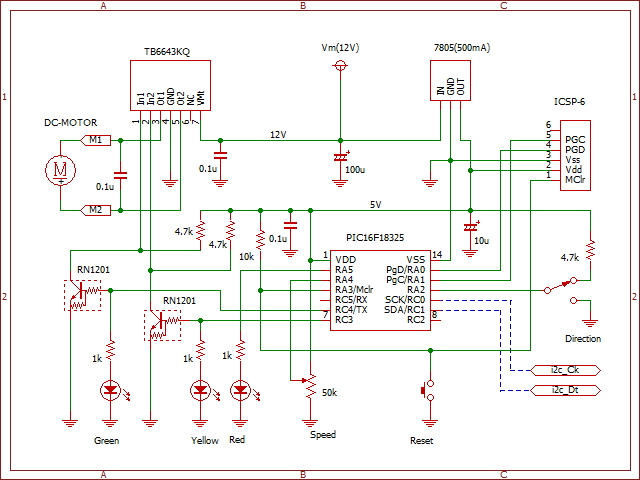The width and height of the screenshot is (640, 480).
Task: Select the Direction toggle switch symbol
Action: click(561, 290)
